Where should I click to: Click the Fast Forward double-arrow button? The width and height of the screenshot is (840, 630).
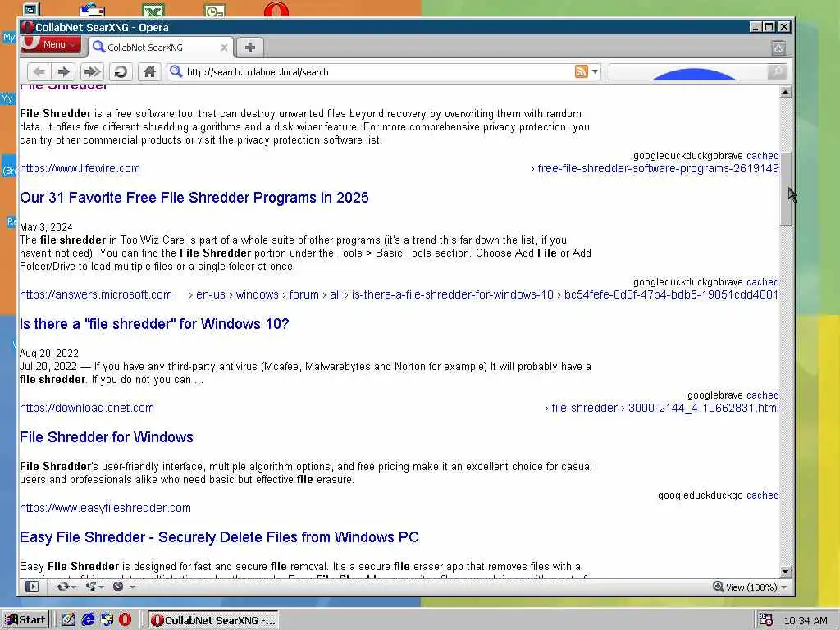tap(92, 71)
